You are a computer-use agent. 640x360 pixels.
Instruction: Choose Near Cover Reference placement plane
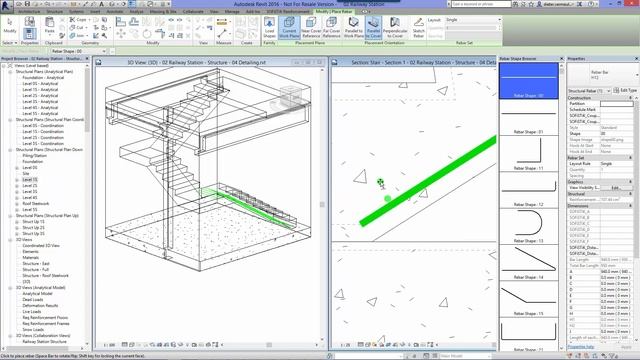click(x=311, y=27)
